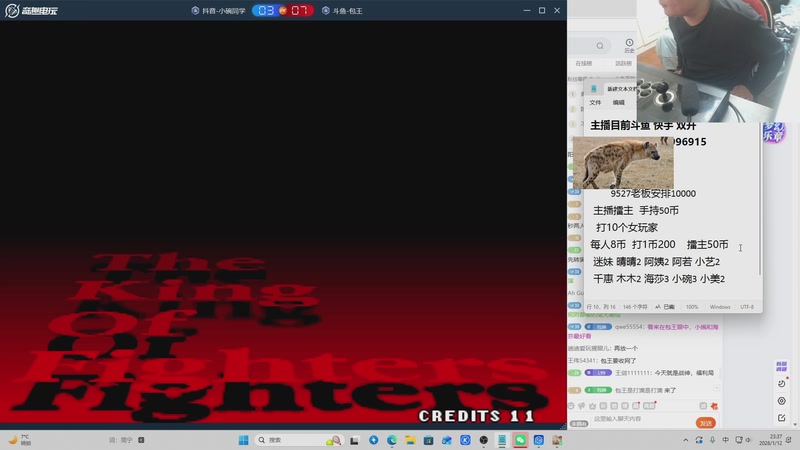Open the 文件 menu in Notepad
This screenshot has width=800, height=450.
pyautogui.click(x=595, y=103)
